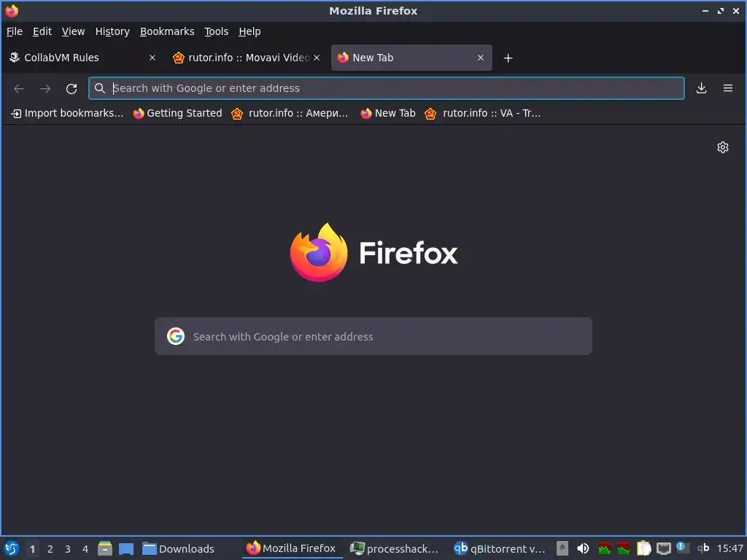Close the rutor.info Movavi Video tab
The width and height of the screenshot is (747, 560).
click(x=317, y=58)
